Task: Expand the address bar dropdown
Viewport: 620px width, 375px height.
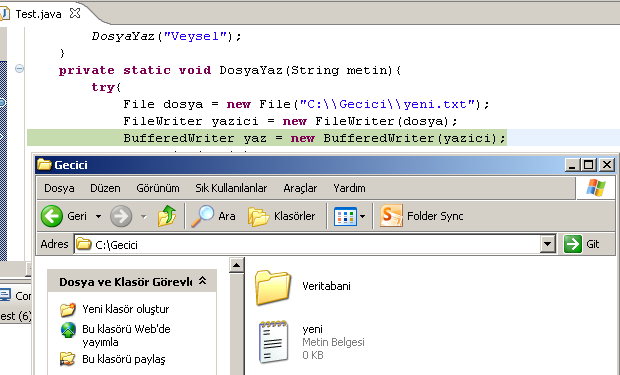Action: pyautogui.click(x=547, y=244)
